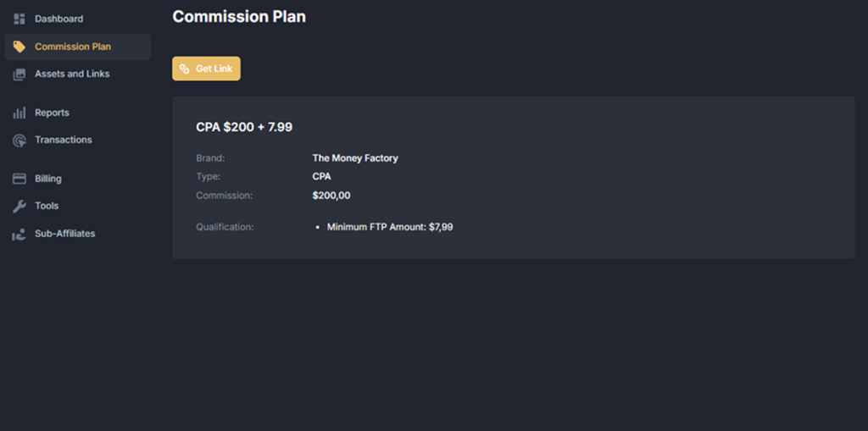868x431 pixels.
Task: Click the Commission Plan tag icon
Action: point(19,47)
